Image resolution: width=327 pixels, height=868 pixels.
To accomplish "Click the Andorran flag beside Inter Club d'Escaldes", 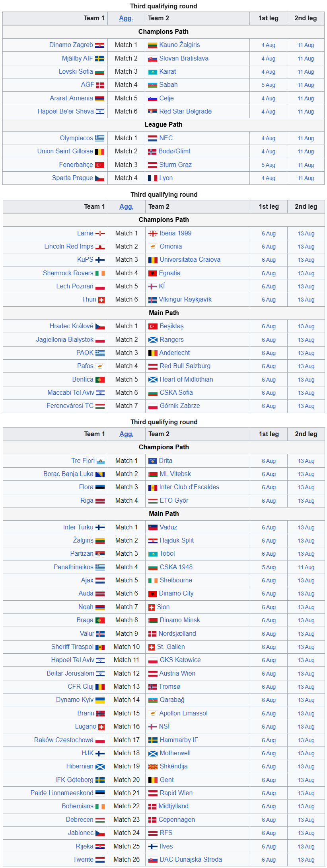I will point(152,487).
